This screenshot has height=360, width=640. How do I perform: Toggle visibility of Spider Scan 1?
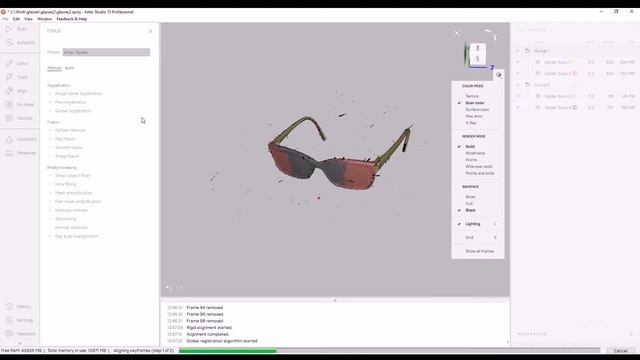(518, 62)
